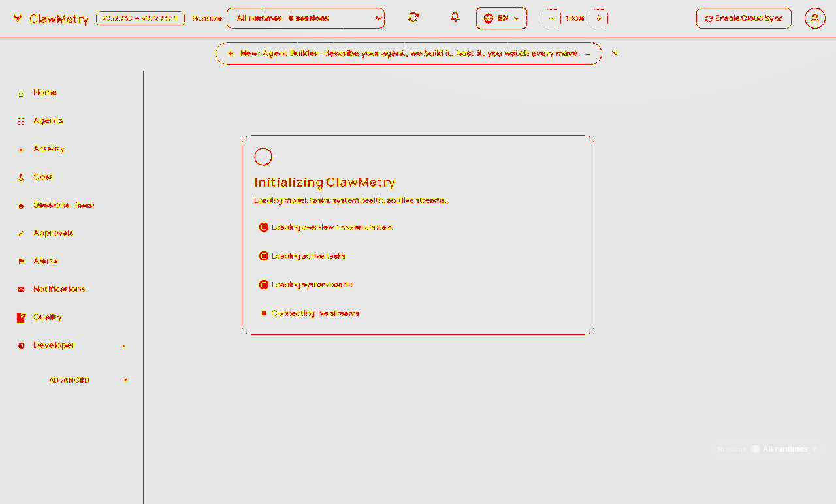
Task: Click the "Runtime" label in the header
Action: pos(208,18)
